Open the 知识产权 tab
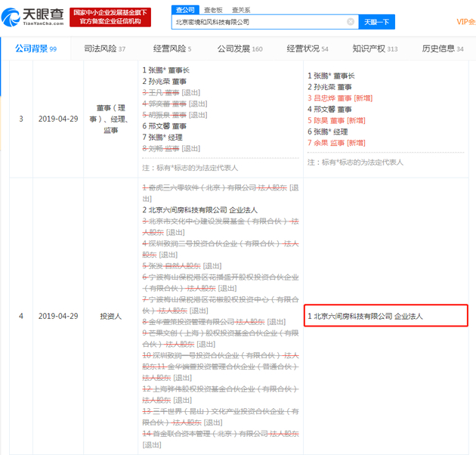The height and width of the screenshot is (455, 476). coord(375,48)
